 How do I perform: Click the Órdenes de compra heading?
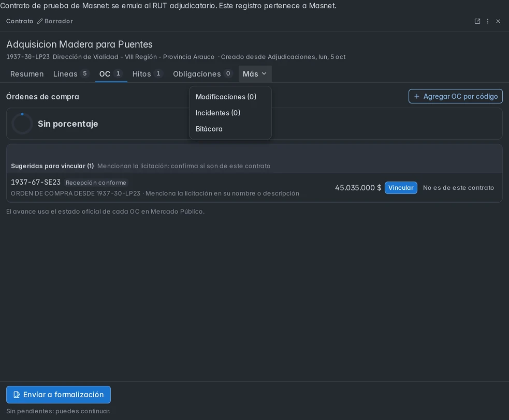(x=42, y=97)
